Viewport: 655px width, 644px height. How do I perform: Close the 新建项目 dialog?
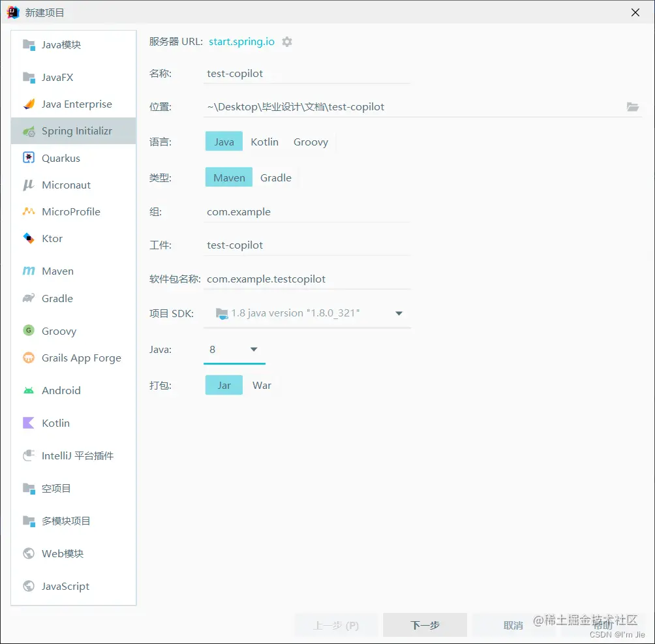click(x=635, y=12)
